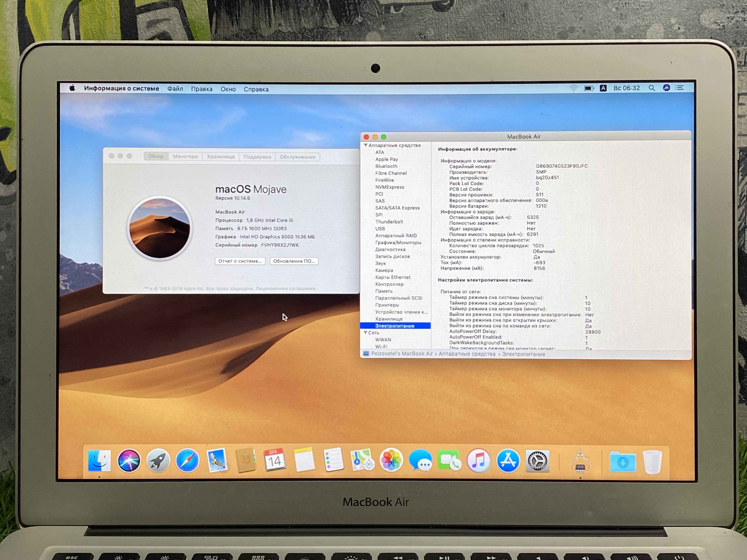Screen dimensions: 747x560
Task: Open the App Store icon
Action: tap(508, 460)
